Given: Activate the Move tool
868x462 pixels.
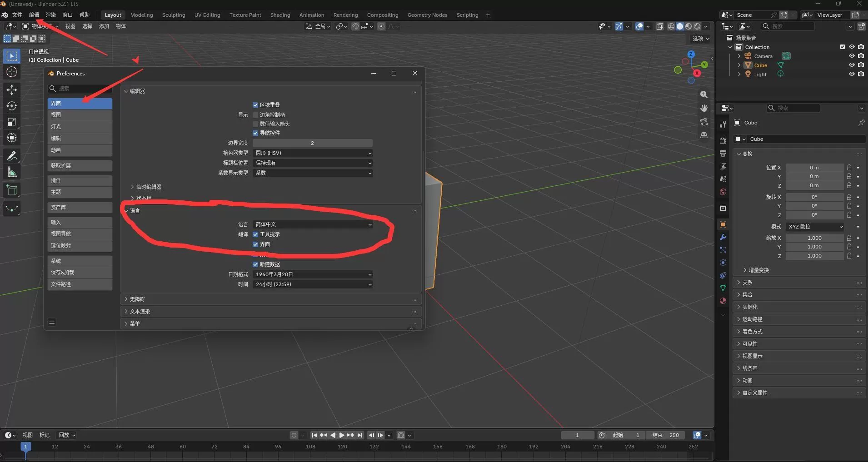Looking at the screenshot, I should coord(12,89).
